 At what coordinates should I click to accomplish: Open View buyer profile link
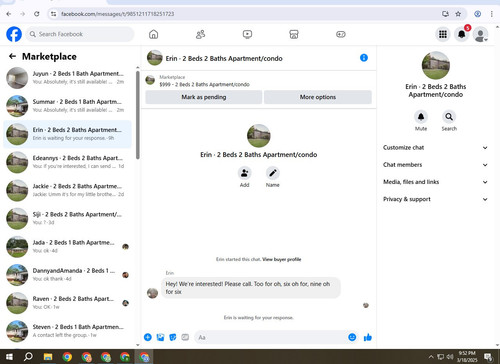click(282, 259)
